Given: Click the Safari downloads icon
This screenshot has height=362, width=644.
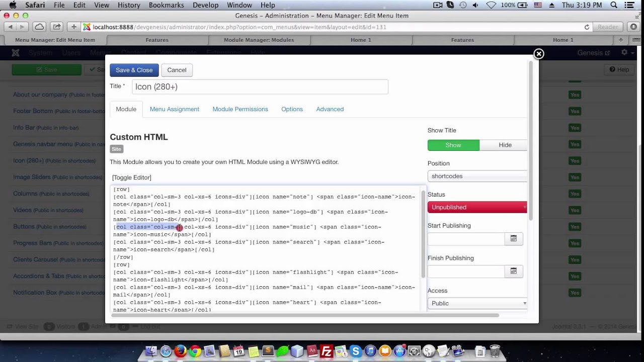Looking at the screenshot, I should tap(632, 27).
